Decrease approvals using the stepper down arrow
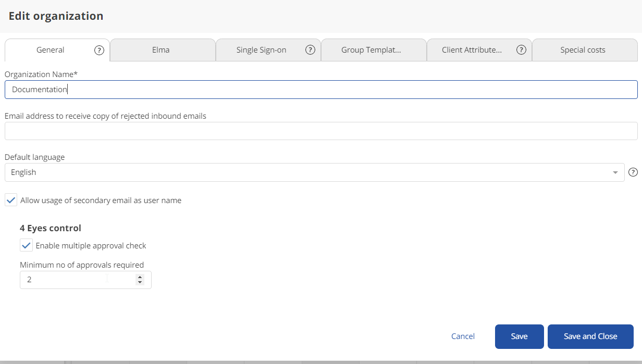The image size is (642, 364). pyautogui.click(x=140, y=283)
